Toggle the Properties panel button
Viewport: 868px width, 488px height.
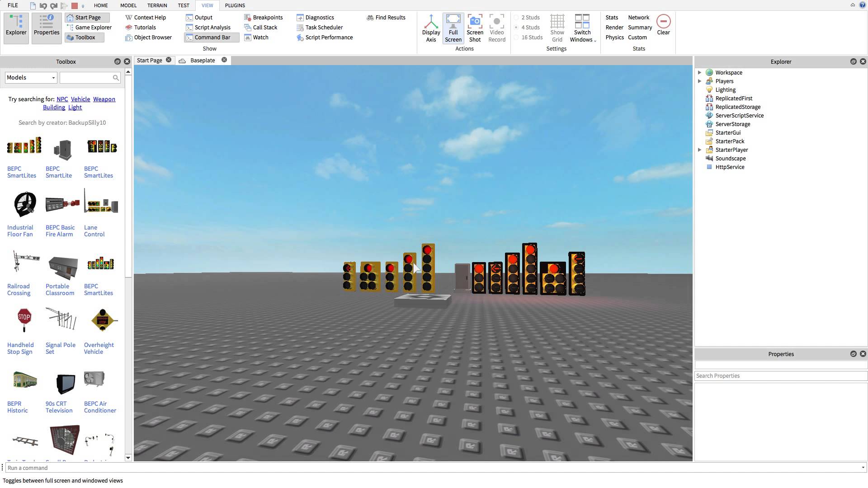point(47,28)
